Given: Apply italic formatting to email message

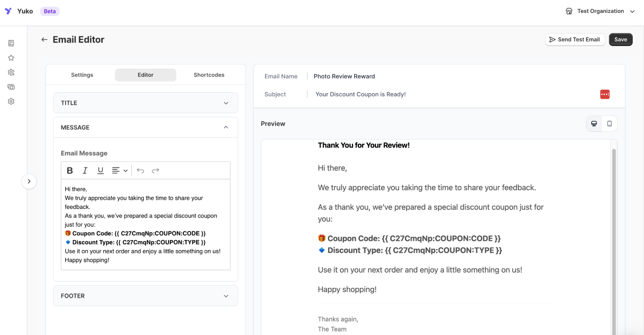Looking at the screenshot, I should (x=85, y=171).
